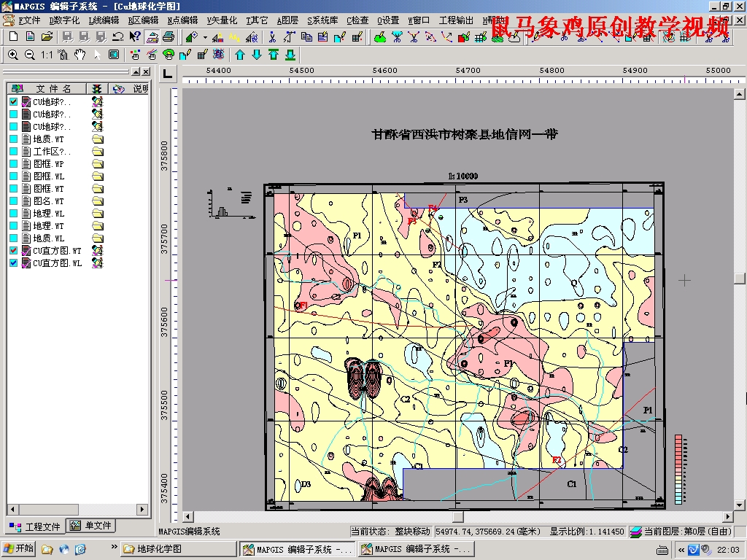Switch to the 工程文件 tab

click(36, 526)
